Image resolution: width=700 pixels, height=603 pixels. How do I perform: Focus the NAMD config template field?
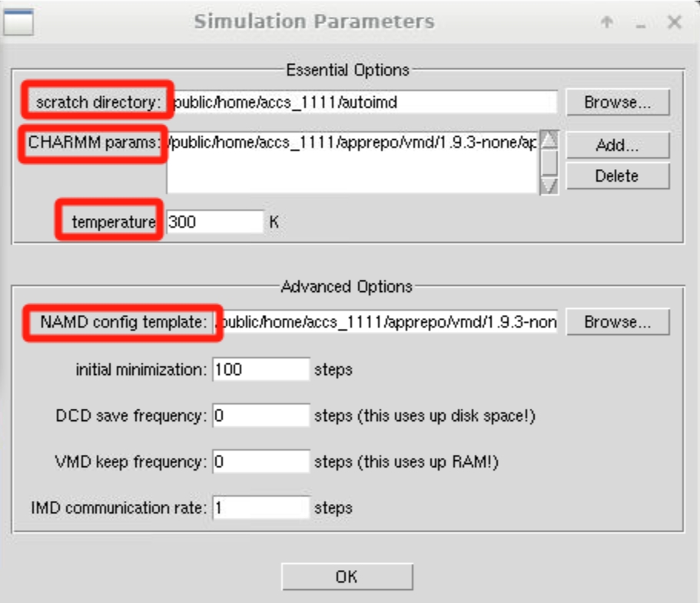point(386,323)
